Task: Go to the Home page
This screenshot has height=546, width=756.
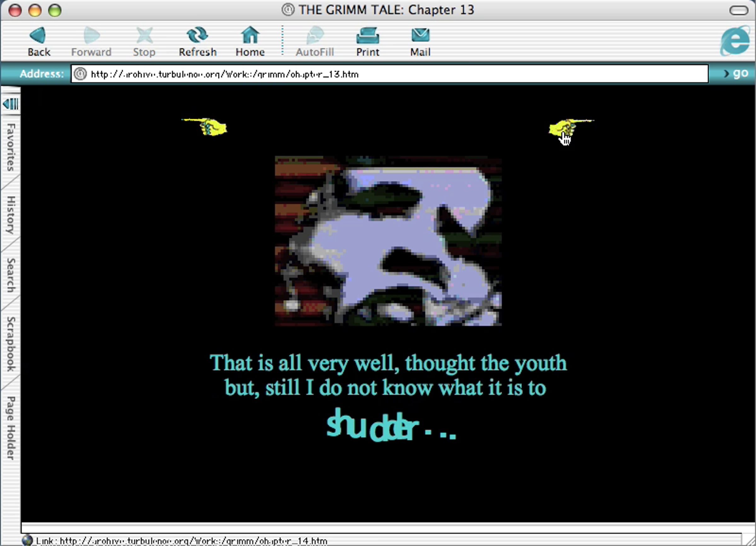Action: [x=250, y=41]
